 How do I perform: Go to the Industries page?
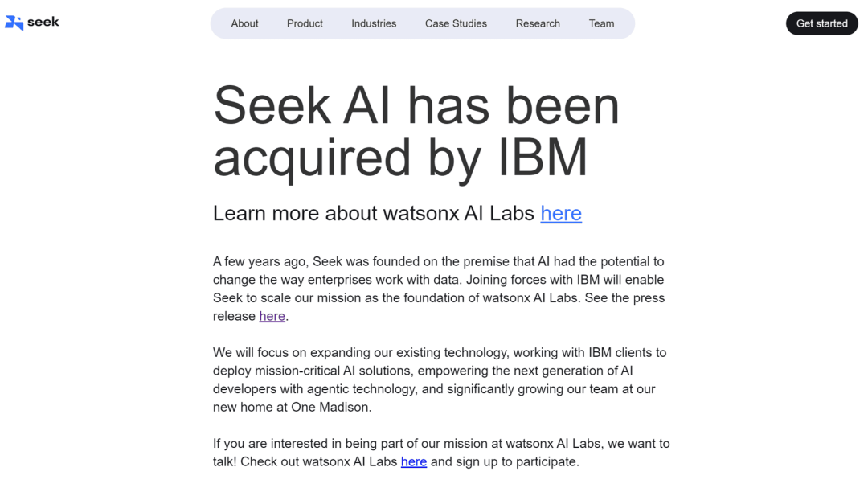[374, 24]
